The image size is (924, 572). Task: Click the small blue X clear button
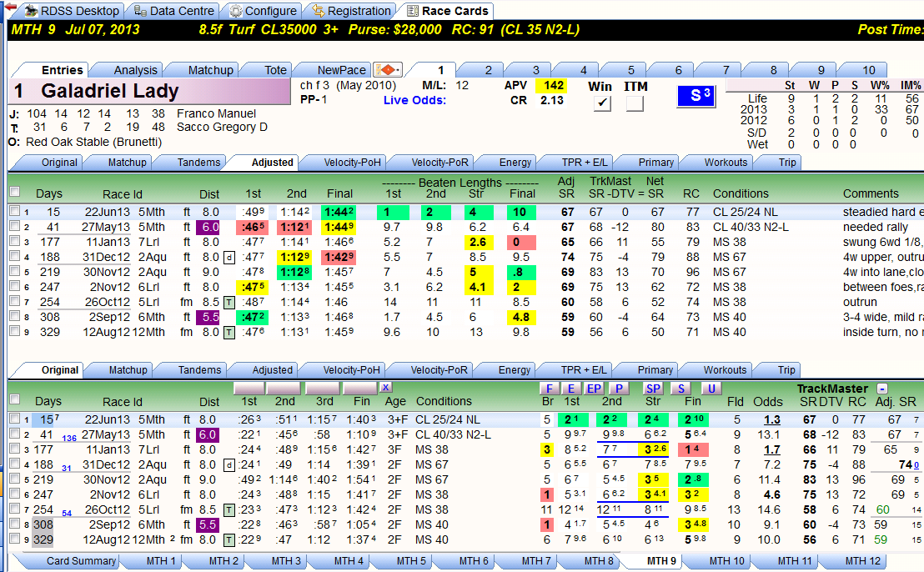385,387
